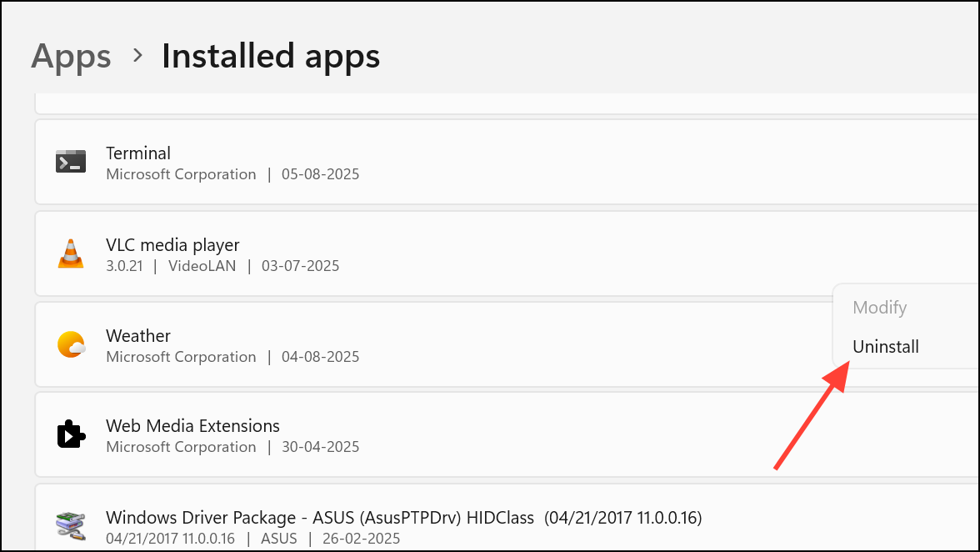Select the VLC media player title

172,245
